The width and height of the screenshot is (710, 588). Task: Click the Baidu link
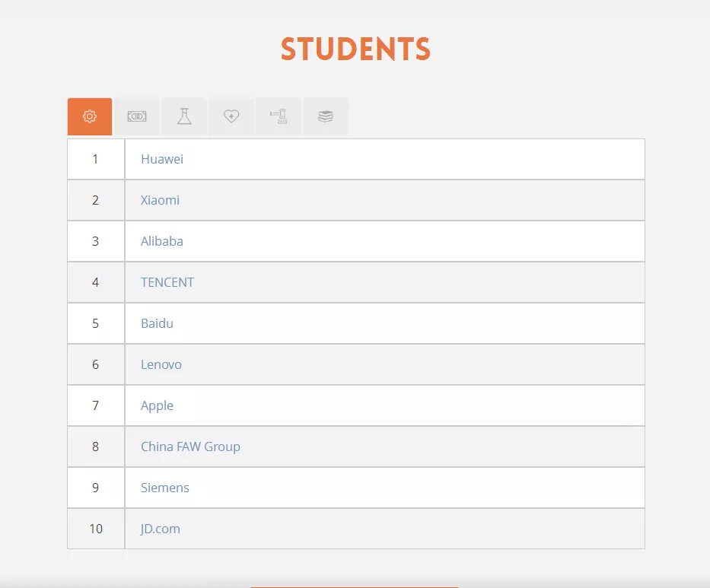(157, 323)
